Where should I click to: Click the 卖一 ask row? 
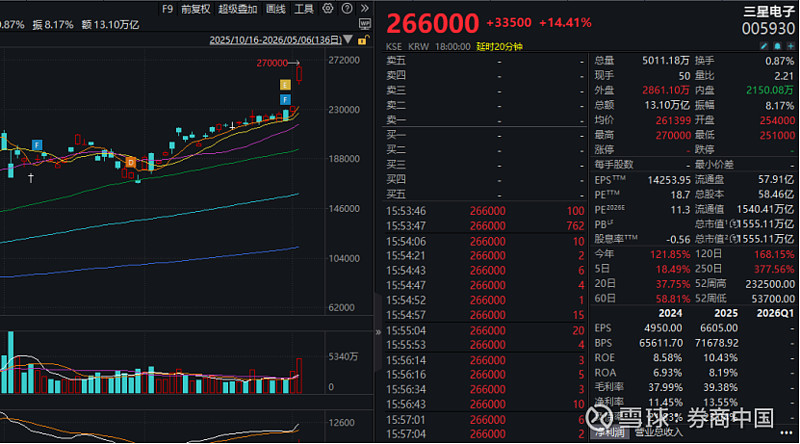click(x=485, y=120)
